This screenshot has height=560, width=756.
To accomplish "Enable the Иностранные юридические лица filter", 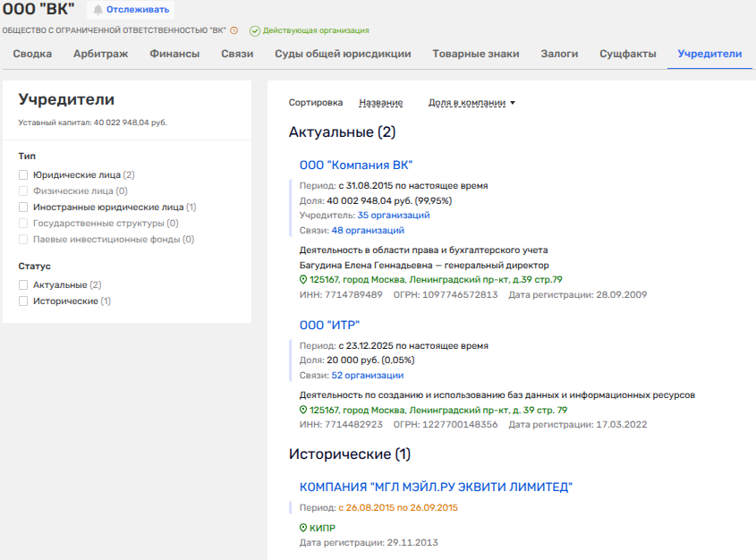I will click(x=23, y=207).
